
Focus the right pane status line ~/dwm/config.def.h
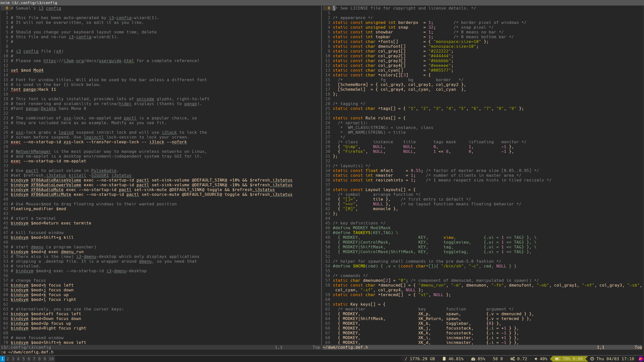tap(345, 347)
